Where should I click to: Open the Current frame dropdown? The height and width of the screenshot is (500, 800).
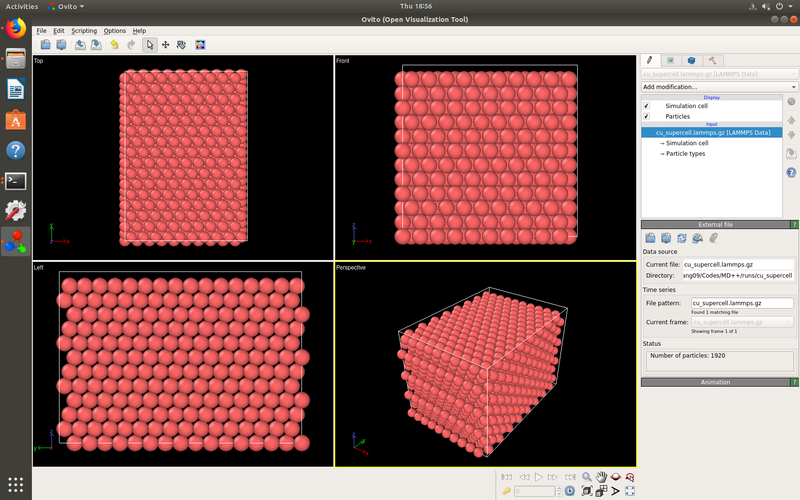742,322
